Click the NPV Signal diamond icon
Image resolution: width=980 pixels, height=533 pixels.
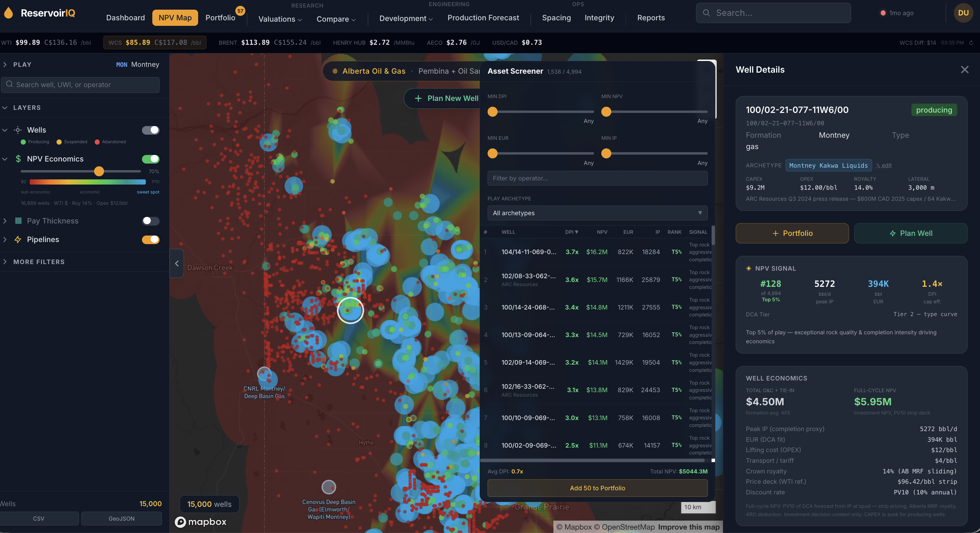point(748,269)
